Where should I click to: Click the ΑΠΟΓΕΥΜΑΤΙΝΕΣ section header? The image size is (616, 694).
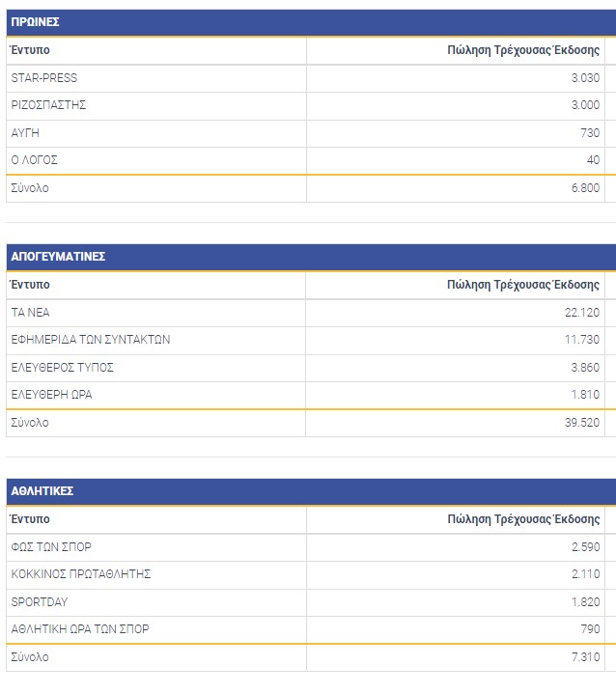(58, 257)
